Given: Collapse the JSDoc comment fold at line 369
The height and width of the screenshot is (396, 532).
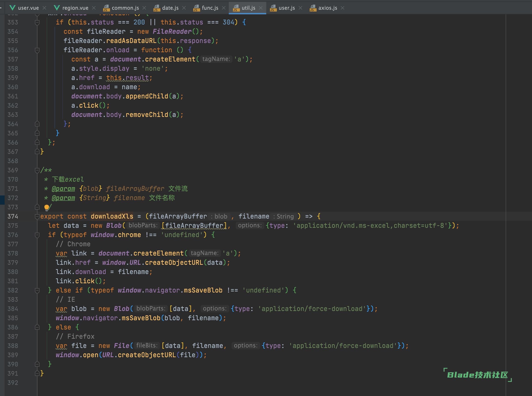Looking at the screenshot, I should pyautogui.click(x=37, y=171).
